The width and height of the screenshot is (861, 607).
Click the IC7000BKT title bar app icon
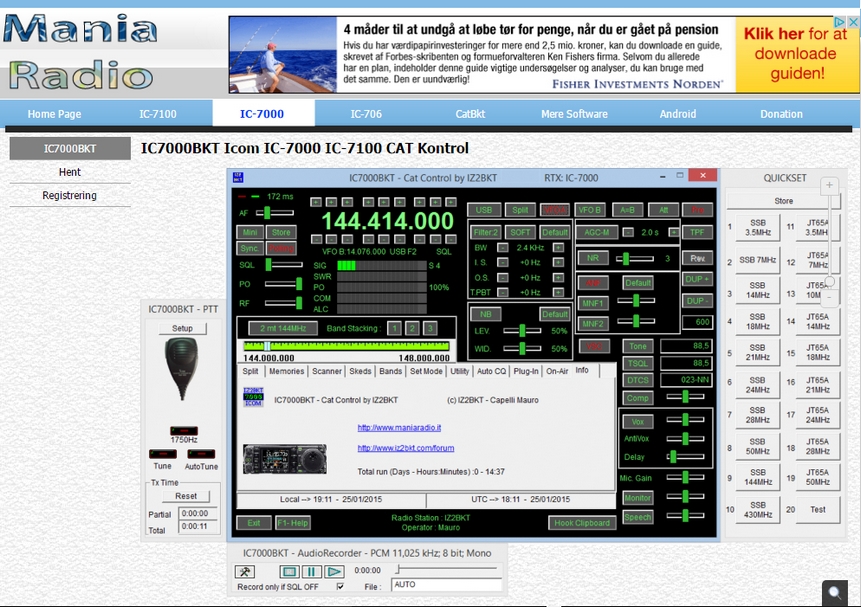pyautogui.click(x=238, y=177)
